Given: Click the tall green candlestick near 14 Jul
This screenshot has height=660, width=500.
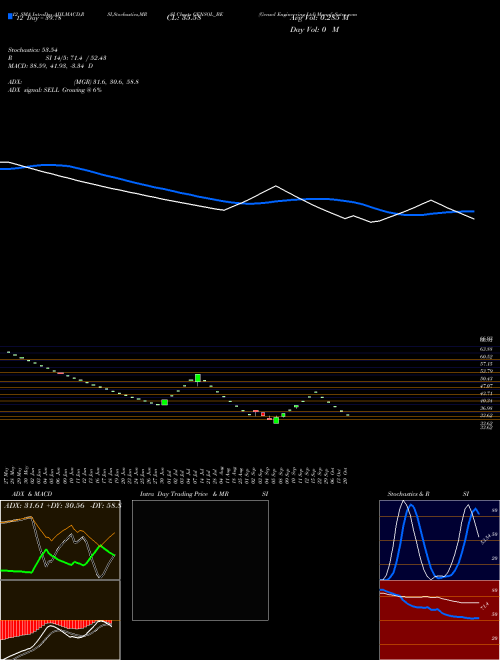Looking at the screenshot, I should tap(197, 378).
